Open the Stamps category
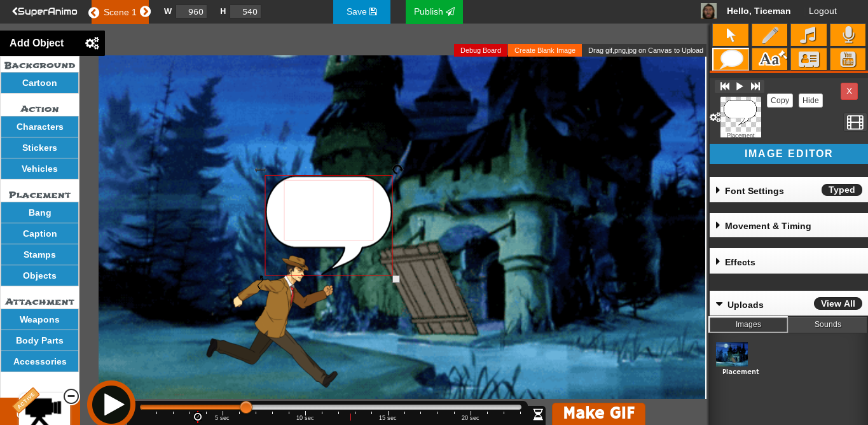This screenshot has height=425, width=868. pos(39,254)
